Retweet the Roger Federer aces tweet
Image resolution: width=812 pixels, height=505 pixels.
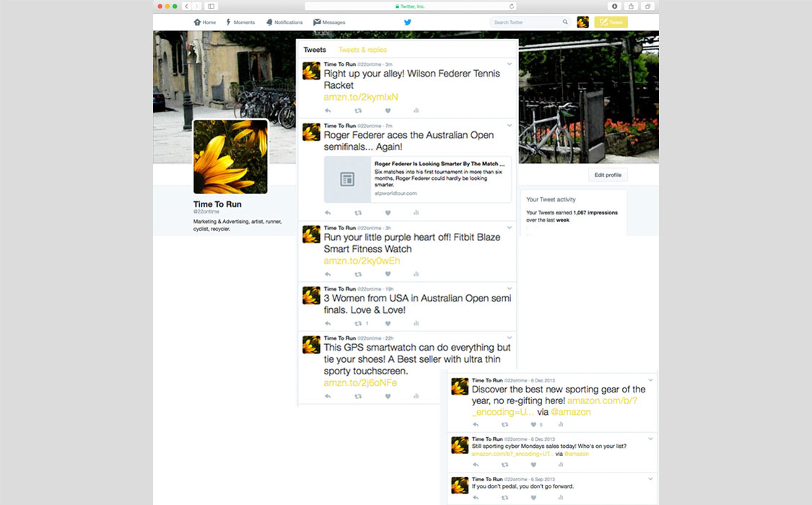tap(358, 213)
